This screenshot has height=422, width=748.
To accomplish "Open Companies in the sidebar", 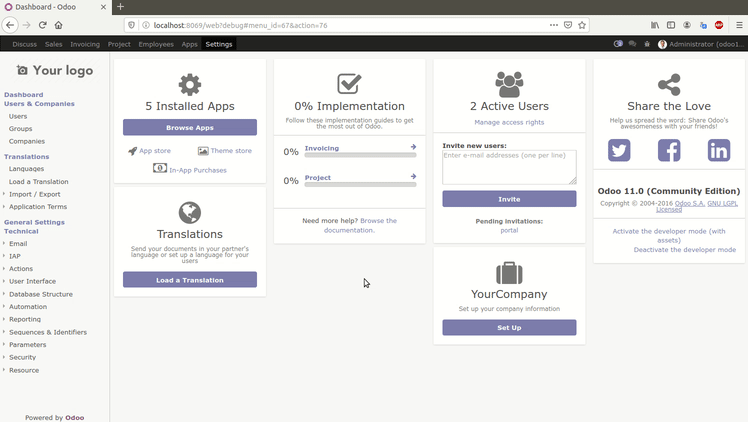I will click(x=27, y=141).
